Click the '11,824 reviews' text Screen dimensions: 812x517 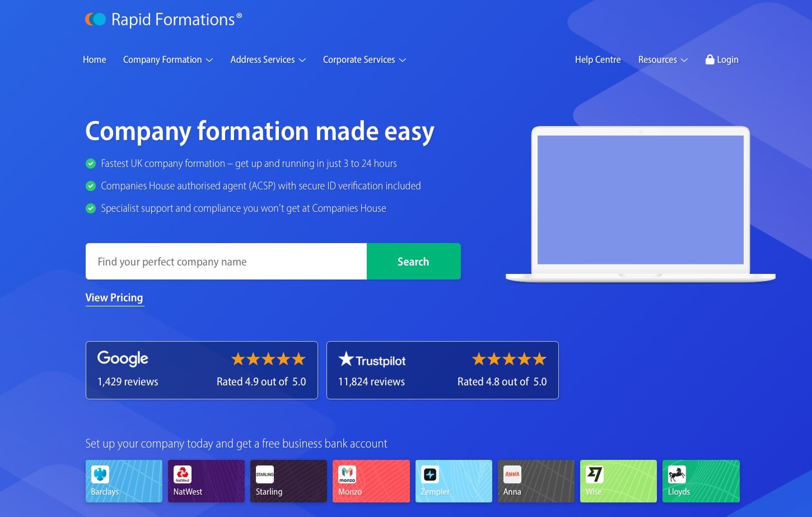click(371, 381)
